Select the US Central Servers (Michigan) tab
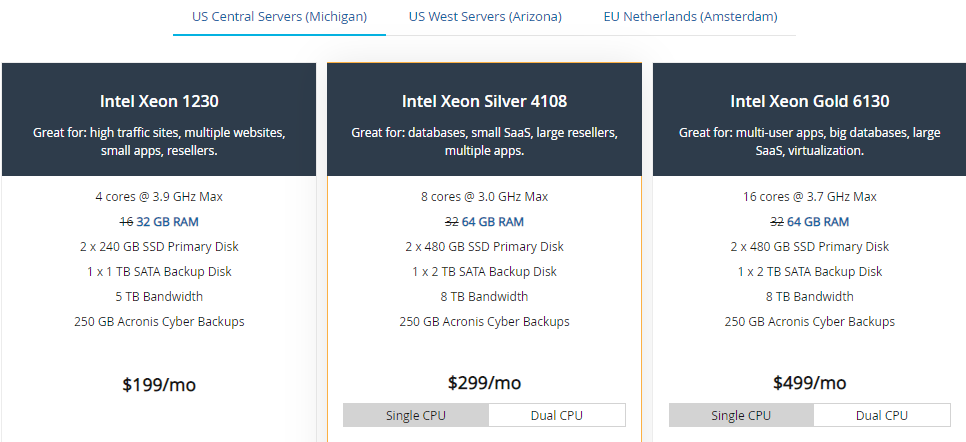The height and width of the screenshot is (442, 966). point(279,17)
